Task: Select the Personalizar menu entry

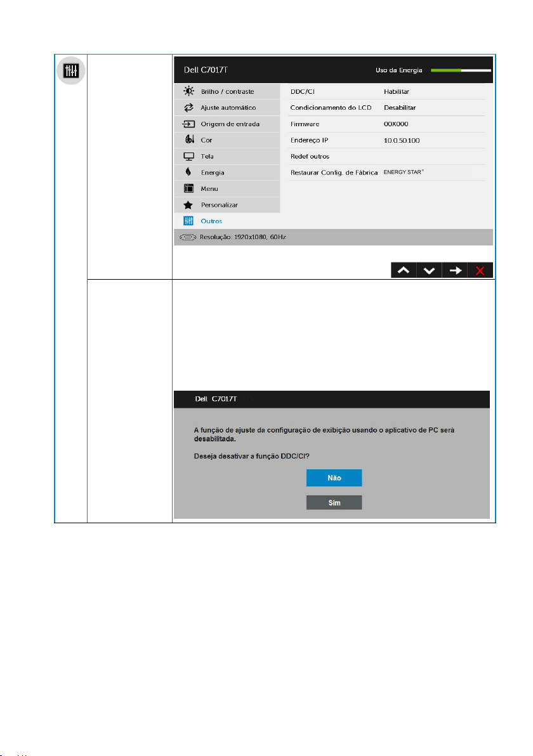Action: (x=227, y=205)
